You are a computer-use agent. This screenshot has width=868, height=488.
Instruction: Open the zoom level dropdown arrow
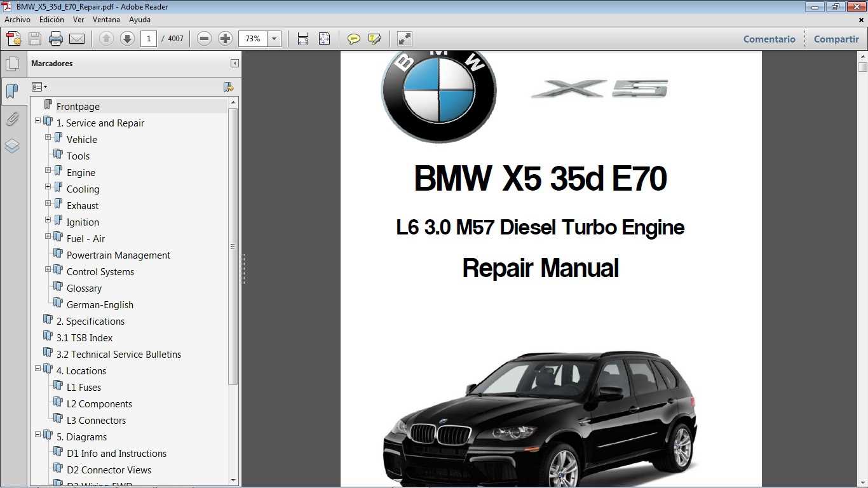click(275, 39)
